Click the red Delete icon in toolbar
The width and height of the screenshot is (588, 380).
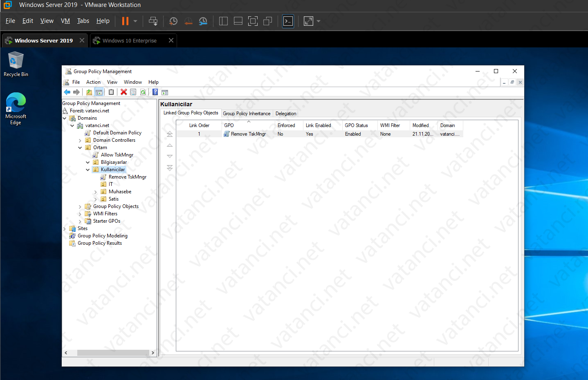click(123, 92)
